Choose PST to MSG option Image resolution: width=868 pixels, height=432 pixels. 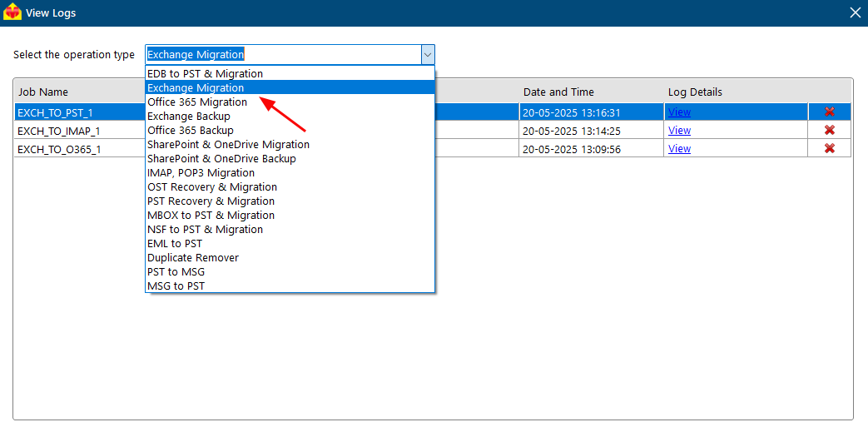click(290, 272)
